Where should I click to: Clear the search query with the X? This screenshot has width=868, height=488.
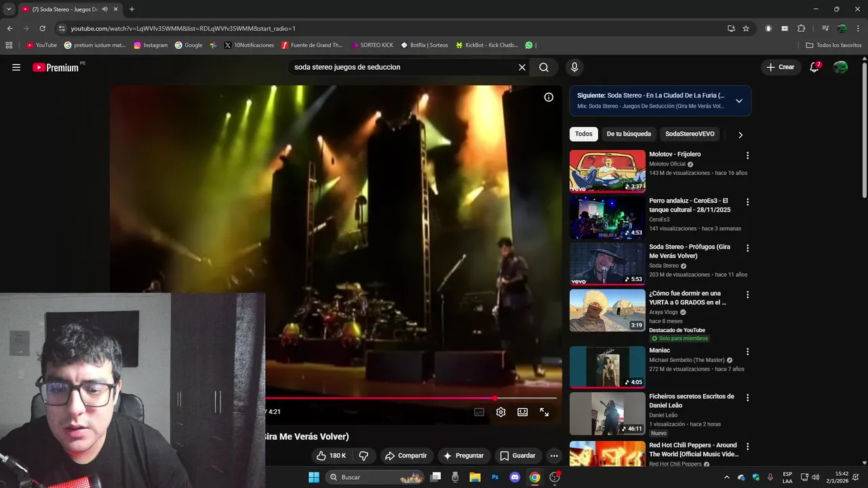(522, 67)
